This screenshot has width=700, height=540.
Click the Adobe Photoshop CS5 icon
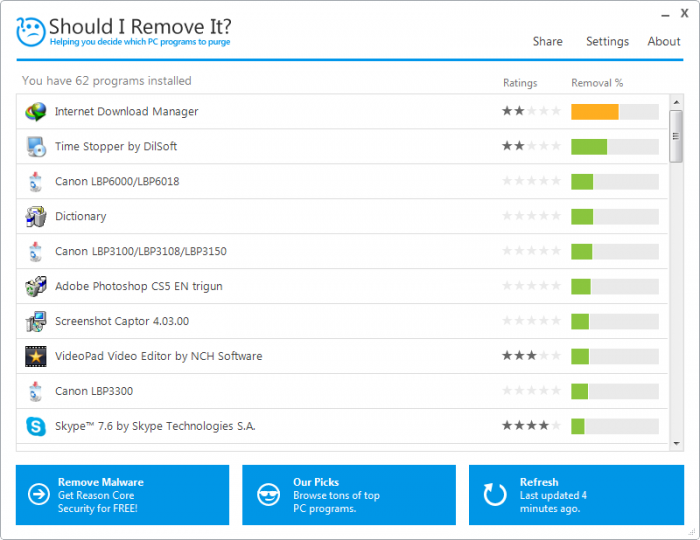coord(36,286)
